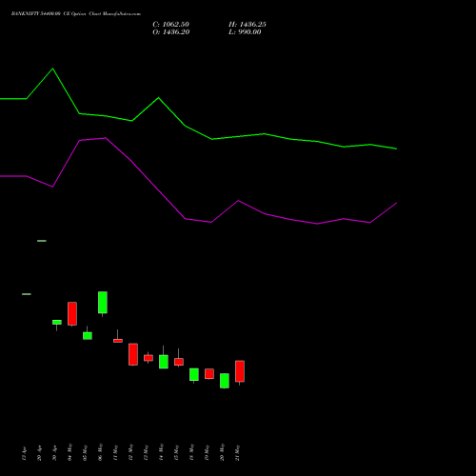Click the 20 Apr date label

point(39,453)
